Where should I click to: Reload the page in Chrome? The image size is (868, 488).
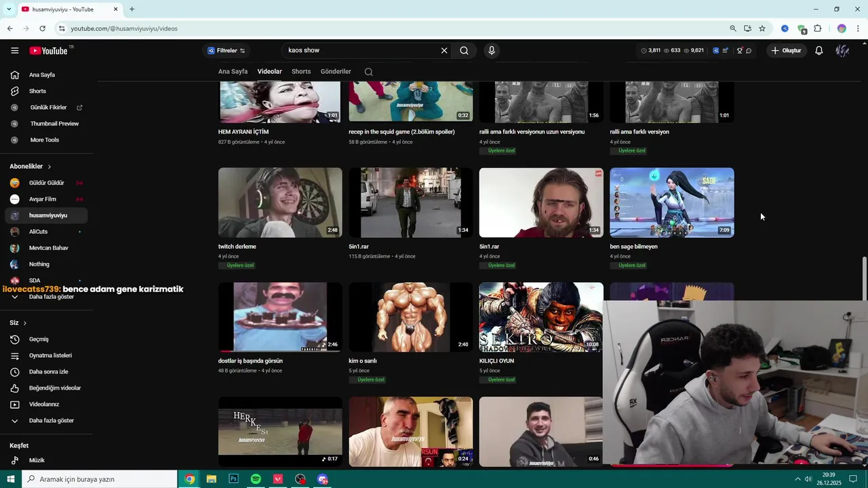point(42,28)
